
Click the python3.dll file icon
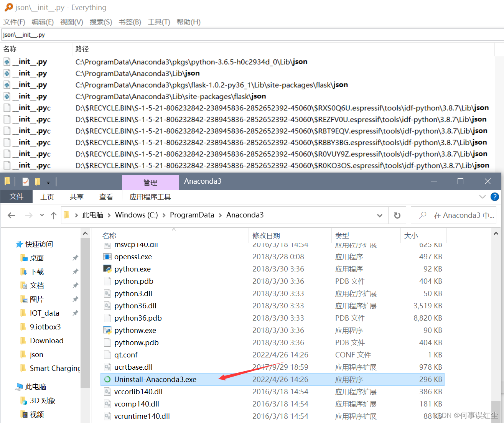click(107, 293)
